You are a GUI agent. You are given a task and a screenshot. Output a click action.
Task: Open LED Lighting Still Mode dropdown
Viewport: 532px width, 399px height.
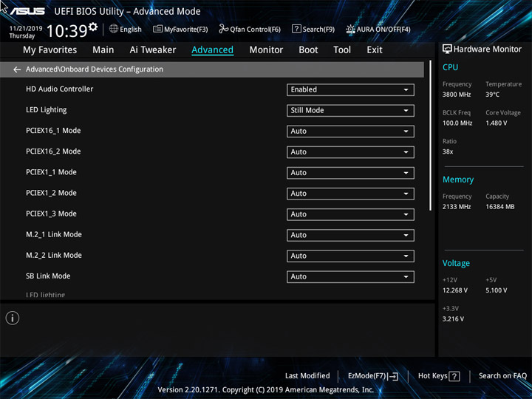(350, 111)
